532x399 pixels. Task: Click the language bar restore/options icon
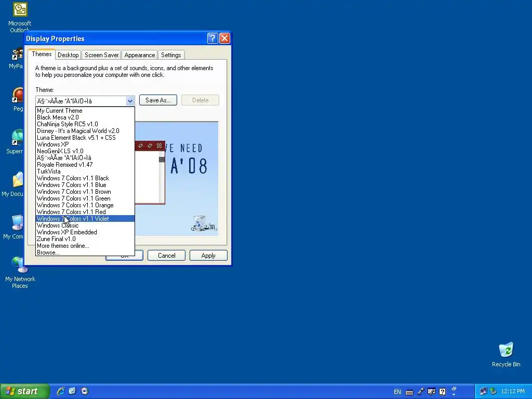pyautogui.click(x=454, y=389)
